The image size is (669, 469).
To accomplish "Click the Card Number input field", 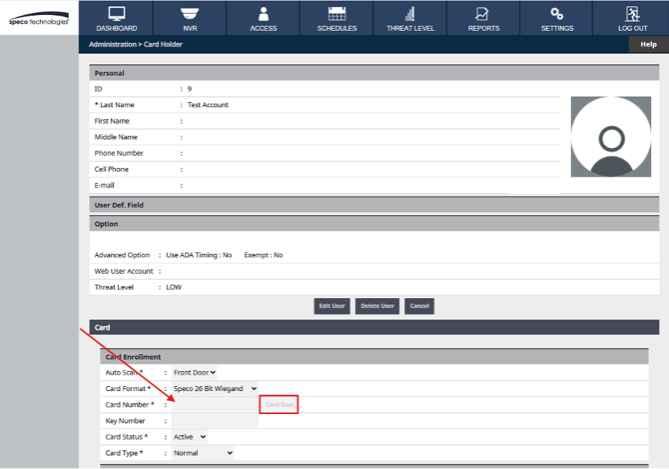I will point(214,405).
